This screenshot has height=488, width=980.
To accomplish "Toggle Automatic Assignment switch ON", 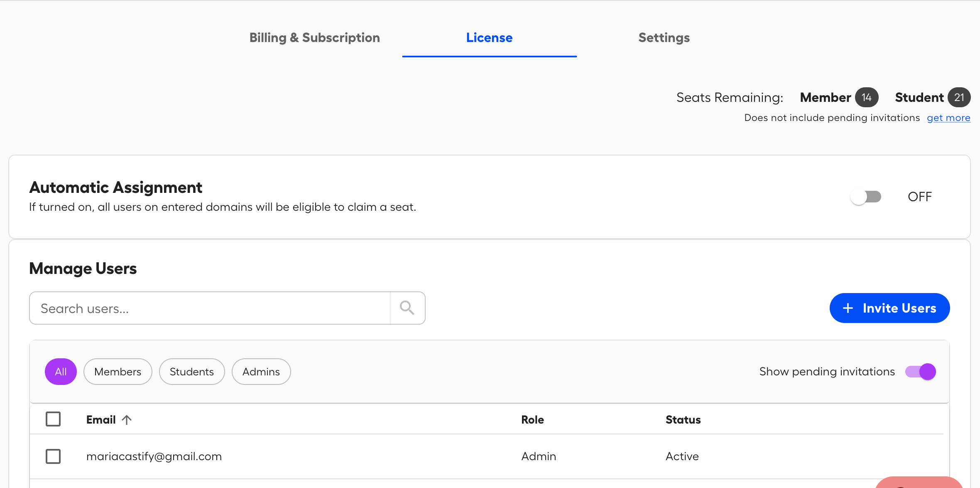I will [865, 196].
